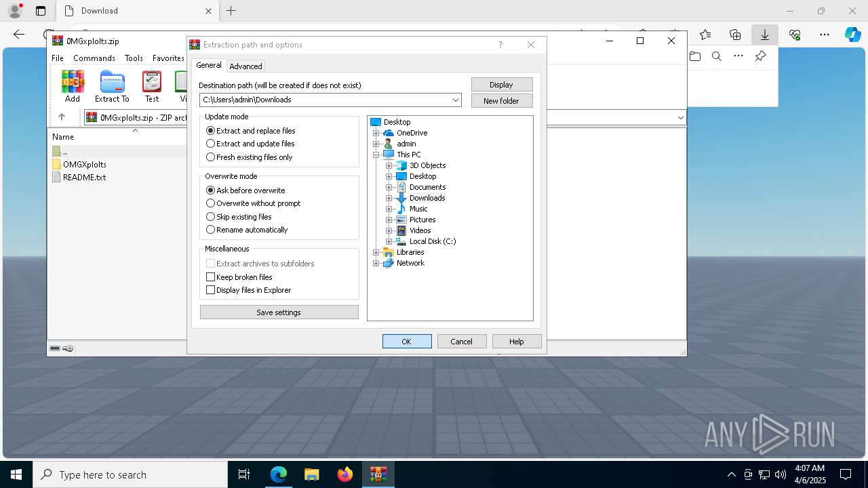Click the Help button

517,342
